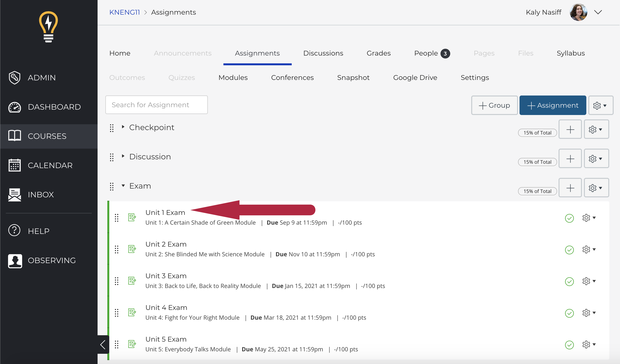This screenshot has width=620, height=364.
Task: Select the Assignments tab
Action: click(x=257, y=53)
